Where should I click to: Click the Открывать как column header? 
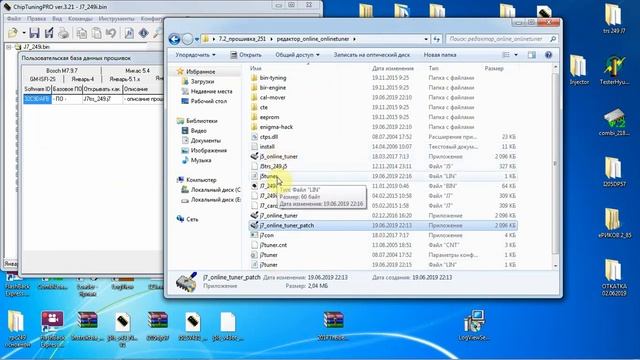tap(102, 89)
